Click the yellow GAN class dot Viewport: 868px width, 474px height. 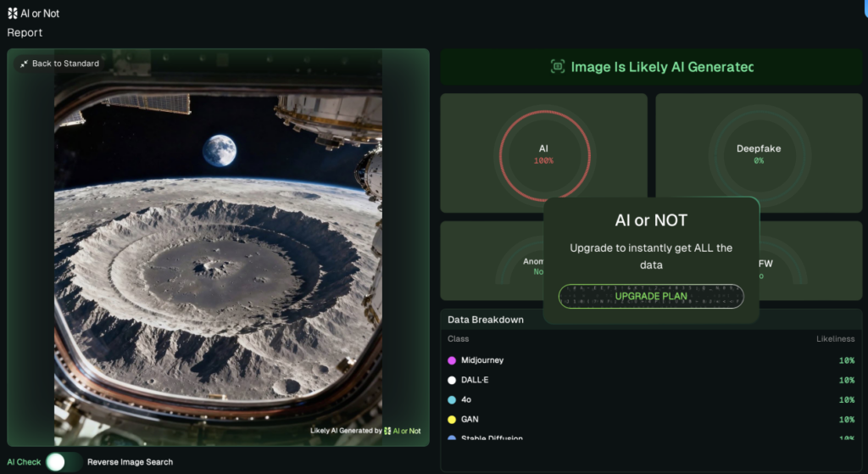point(452,420)
